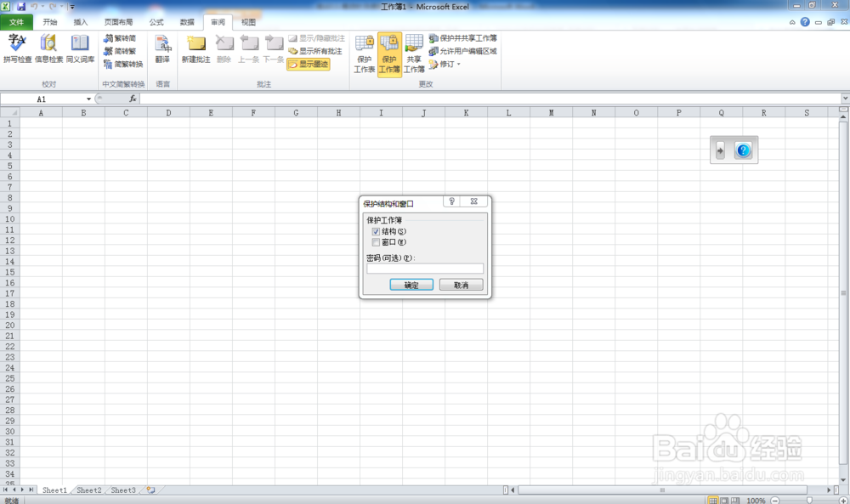Undo from the Quick Access Toolbar

point(34,7)
